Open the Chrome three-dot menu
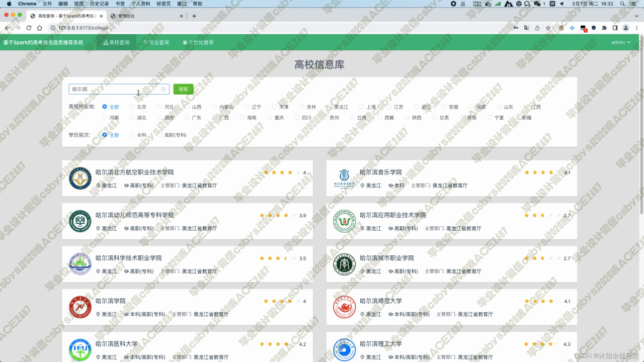Screen dimensions: 644x362 (637, 28)
